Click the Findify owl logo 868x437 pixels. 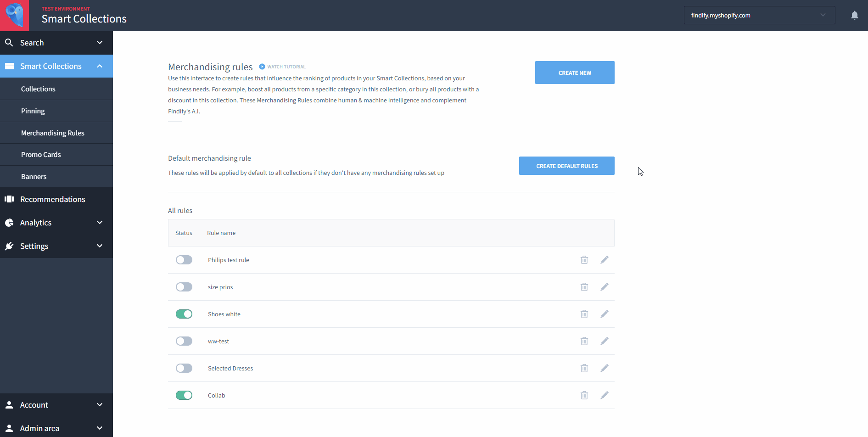[x=14, y=15]
